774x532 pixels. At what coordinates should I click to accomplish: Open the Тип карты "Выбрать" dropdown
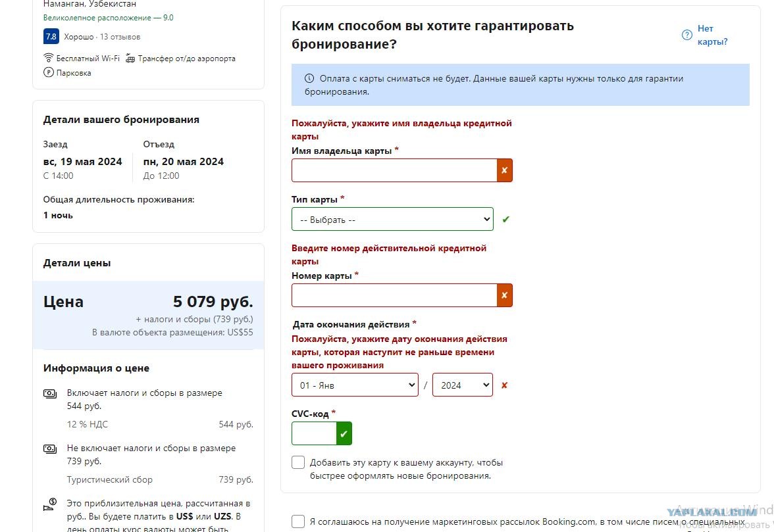pyautogui.click(x=392, y=220)
